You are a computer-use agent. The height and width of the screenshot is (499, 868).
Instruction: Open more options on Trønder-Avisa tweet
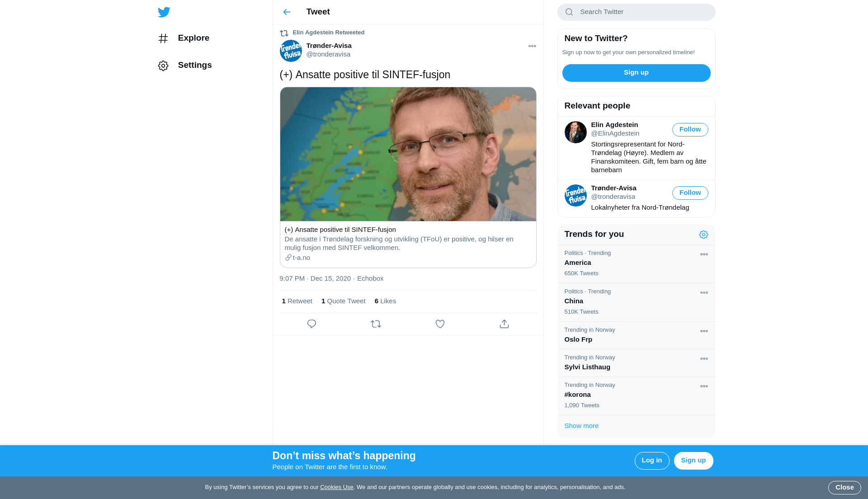click(532, 46)
